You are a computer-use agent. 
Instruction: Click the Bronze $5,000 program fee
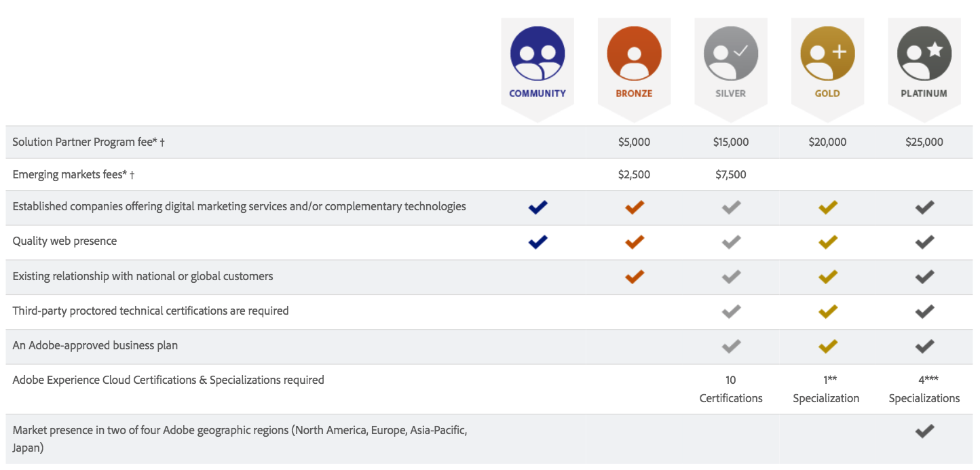pos(634,142)
